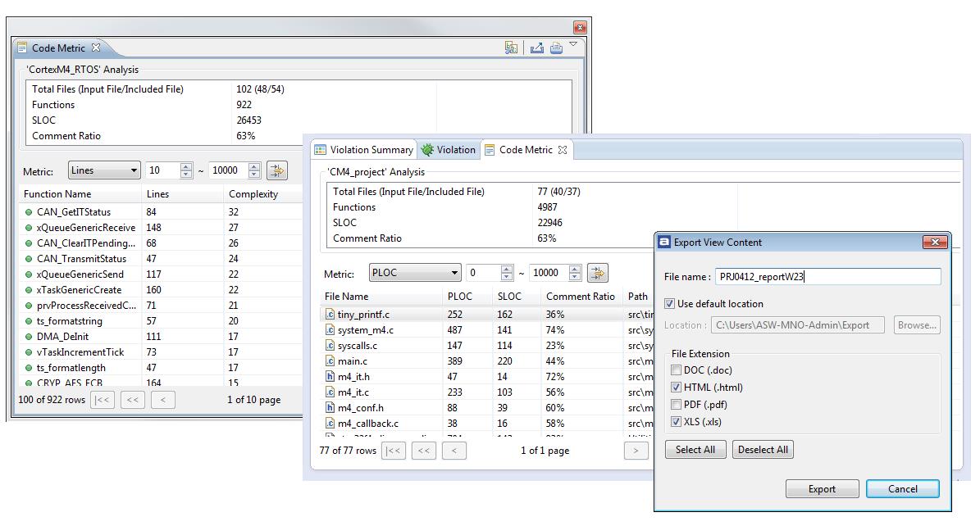Click the Export button

pyautogui.click(x=822, y=489)
